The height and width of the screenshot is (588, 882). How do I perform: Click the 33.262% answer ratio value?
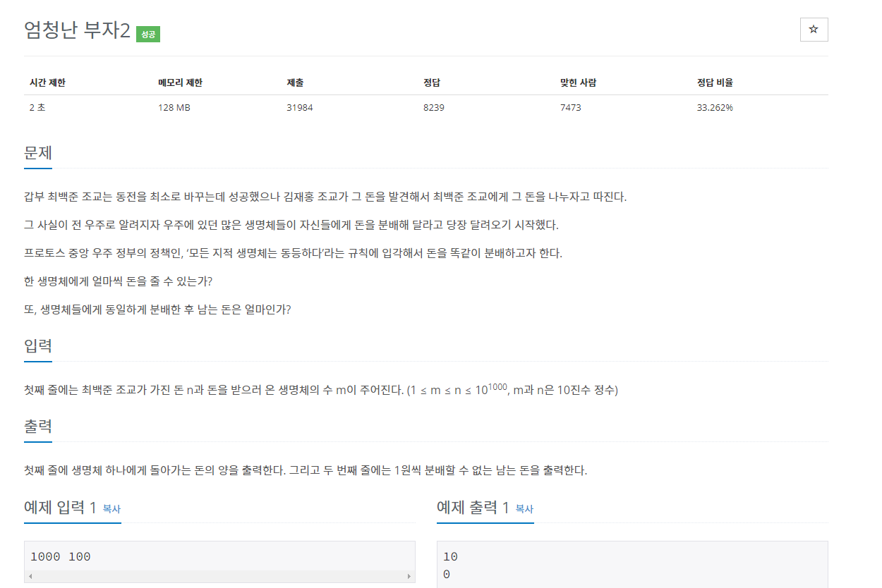[x=715, y=108]
